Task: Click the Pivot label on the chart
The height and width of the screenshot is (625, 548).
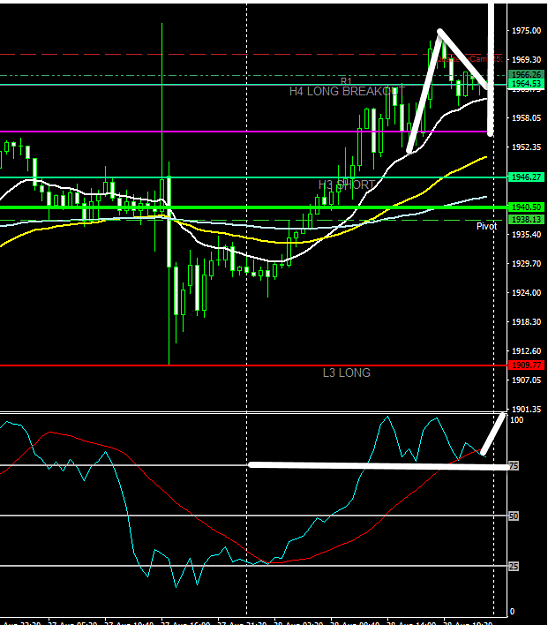Action: point(487,226)
